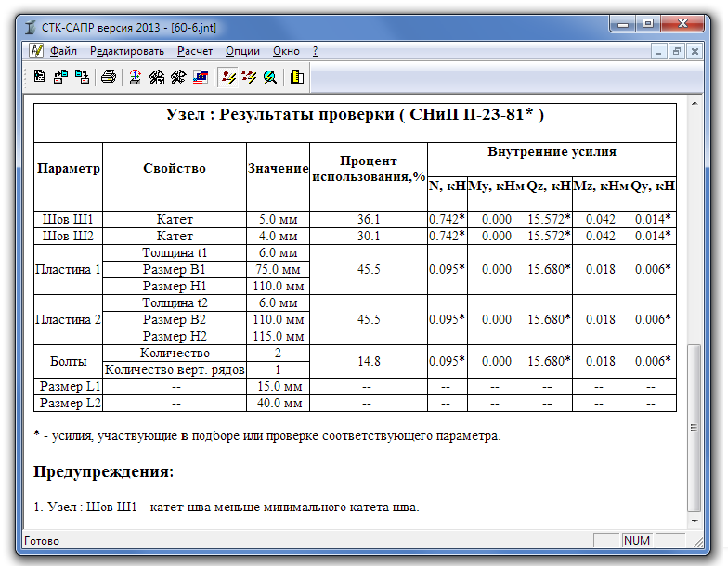
Task: Open the Файл menu
Action: (63, 51)
